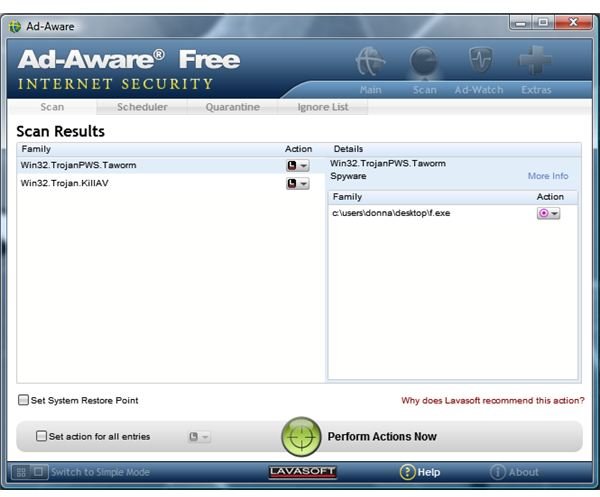Expand action dropdown for Win32.Trojan.KillAV
This screenshot has width=600, height=497.
point(303,184)
